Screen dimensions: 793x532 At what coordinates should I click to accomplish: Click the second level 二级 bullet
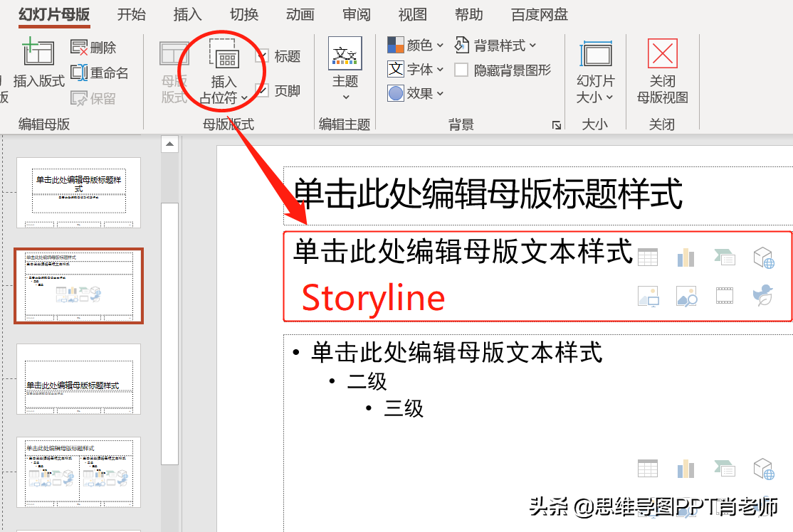367,381
